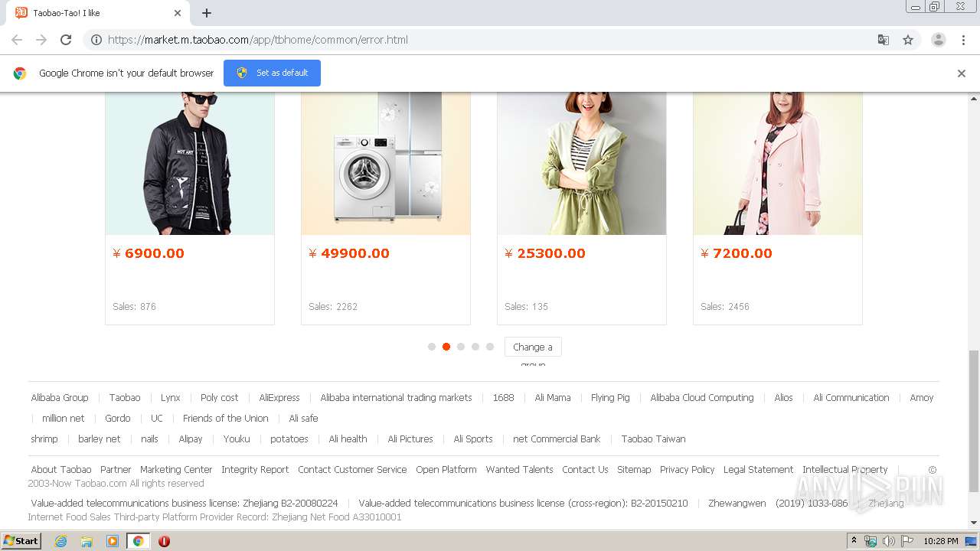Open Internet Explorer from the taskbar
This screenshot has width=980, height=551.
(x=61, y=541)
